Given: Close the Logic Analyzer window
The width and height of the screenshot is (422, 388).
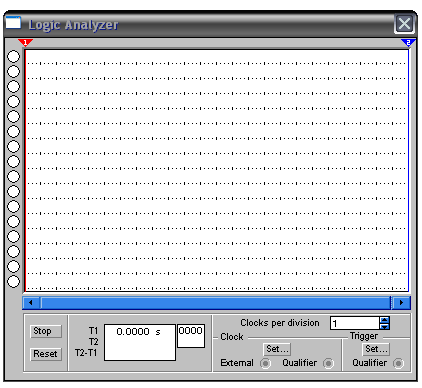Looking at the screenshot, I should coord(404,24).
